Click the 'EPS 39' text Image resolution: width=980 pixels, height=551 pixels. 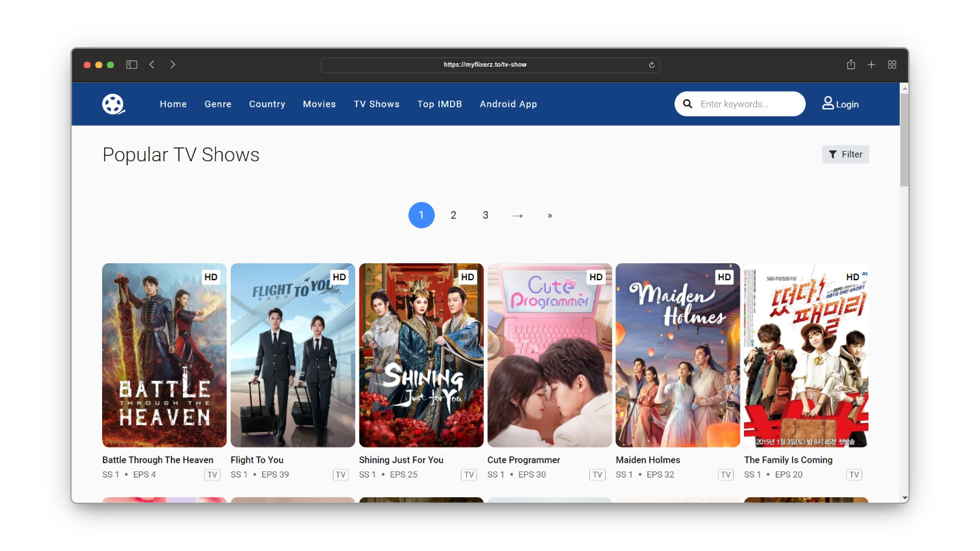276,475
